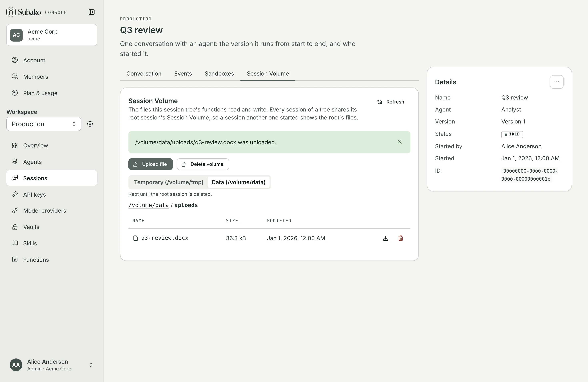Click Delete volume button
This screenshot has height=382, width=588.
[203, 164]
